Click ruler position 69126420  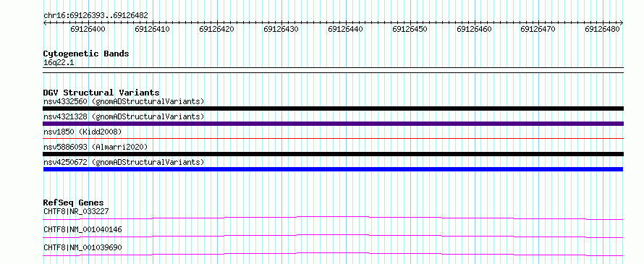coord(216,29)
